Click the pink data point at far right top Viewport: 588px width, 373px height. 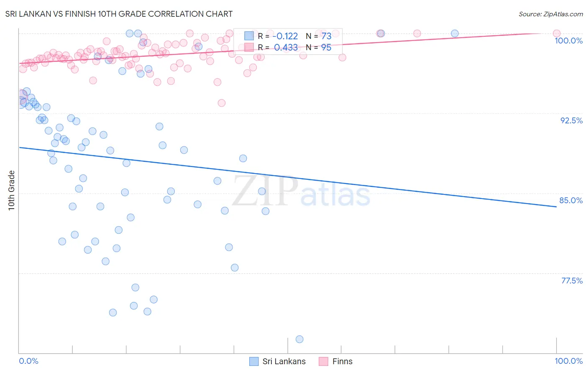pos(557,33)
